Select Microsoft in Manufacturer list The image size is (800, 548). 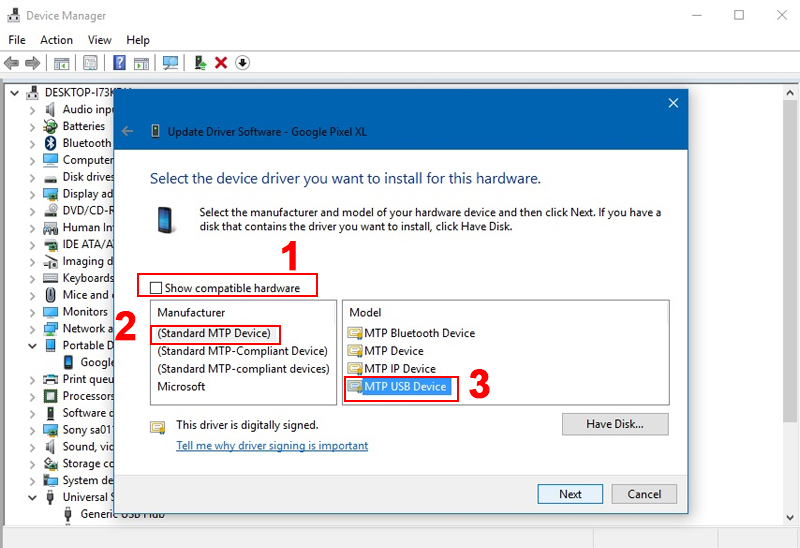(181, 387)
